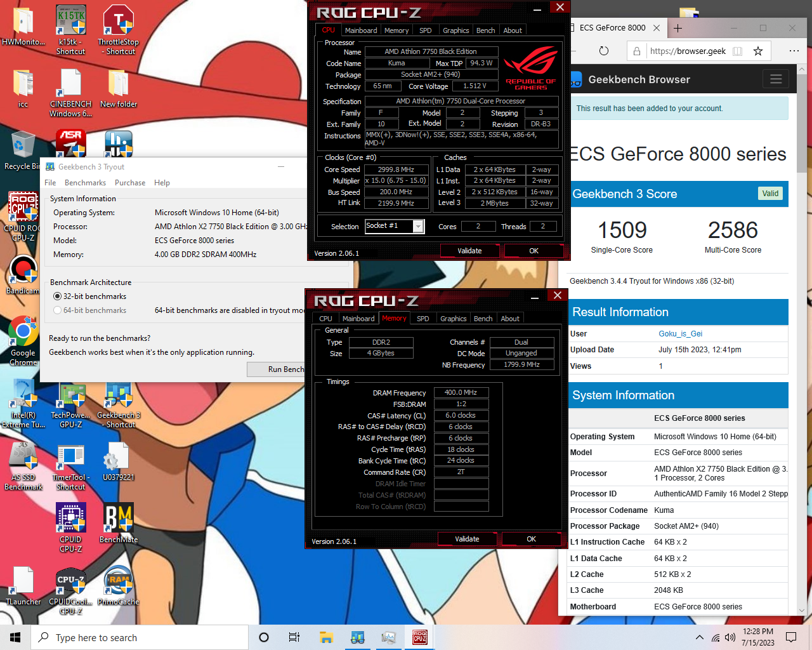Open a new browser tab

(x=678, y=28)
